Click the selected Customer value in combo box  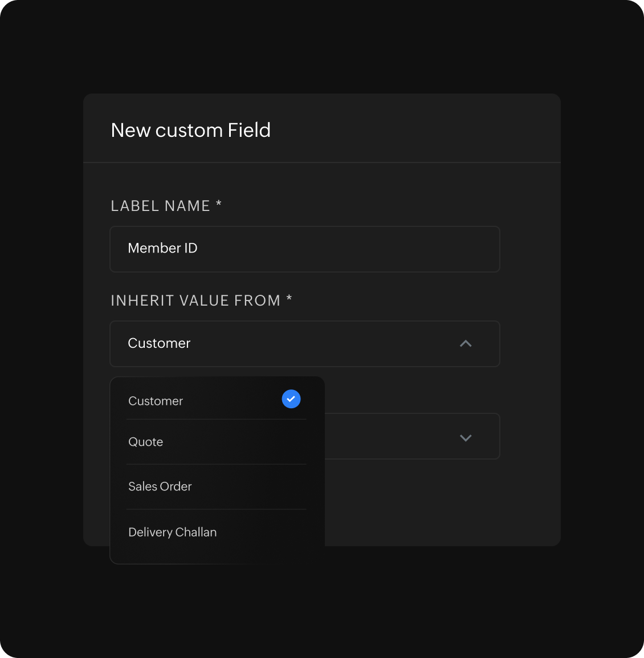coord(159,343)
